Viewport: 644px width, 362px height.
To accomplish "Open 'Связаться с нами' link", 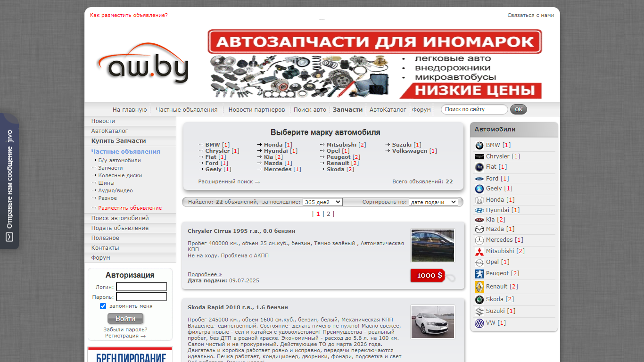I will click(531, 15).
